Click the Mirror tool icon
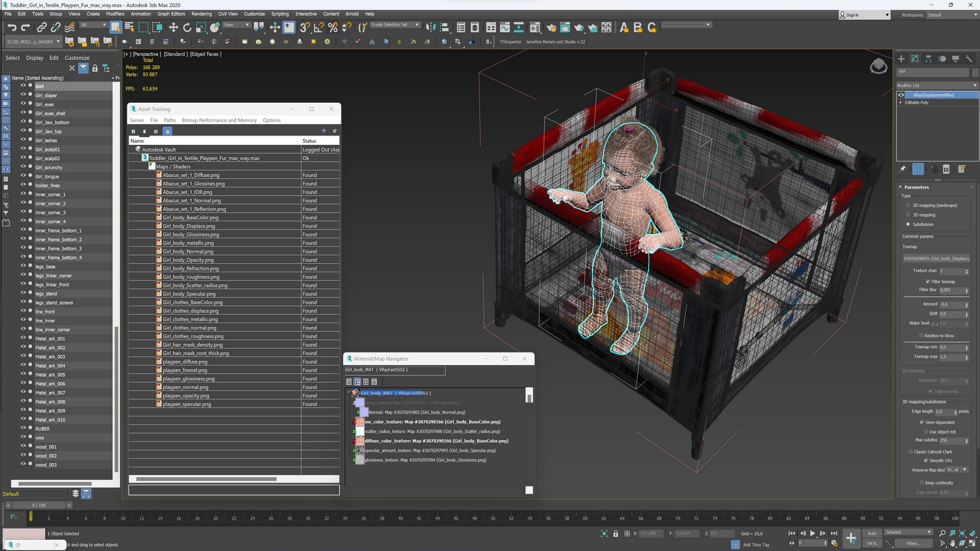The height and width of the screenshot is (551, 980). tap(431, 27)
